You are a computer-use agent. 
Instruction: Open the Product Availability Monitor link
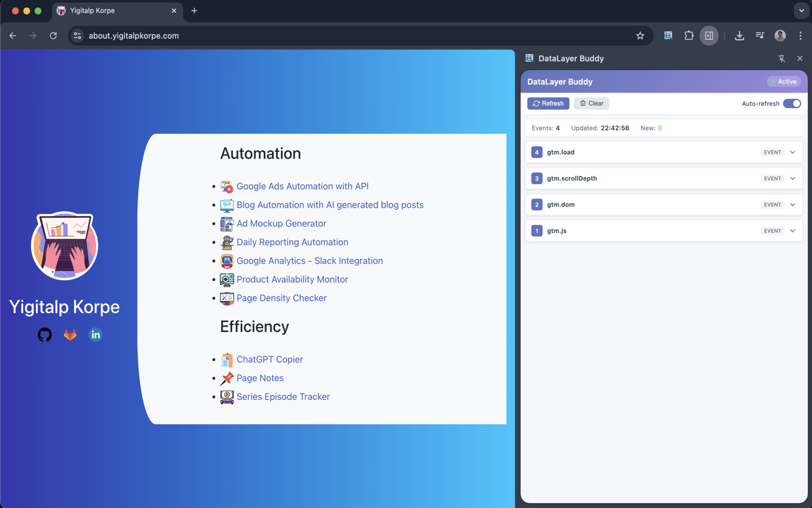292,279
